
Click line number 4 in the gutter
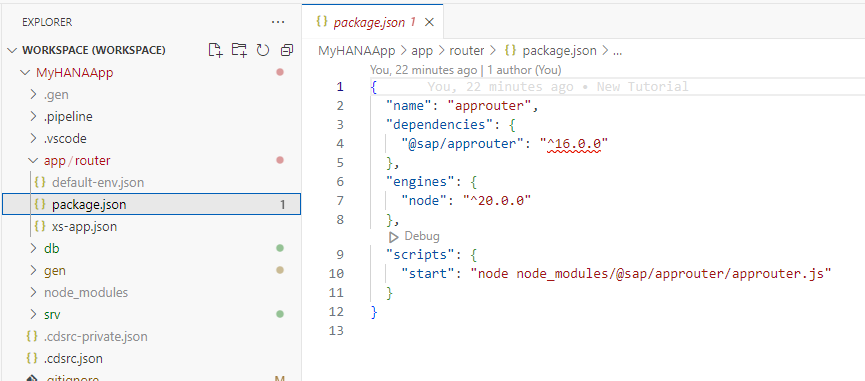[339, 143]
